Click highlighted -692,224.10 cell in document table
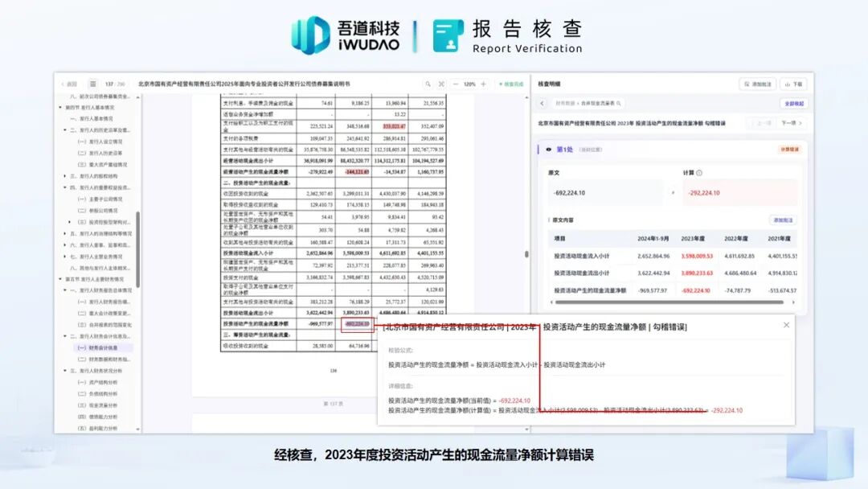The image size is (868, 489). (x=357, y=324)
